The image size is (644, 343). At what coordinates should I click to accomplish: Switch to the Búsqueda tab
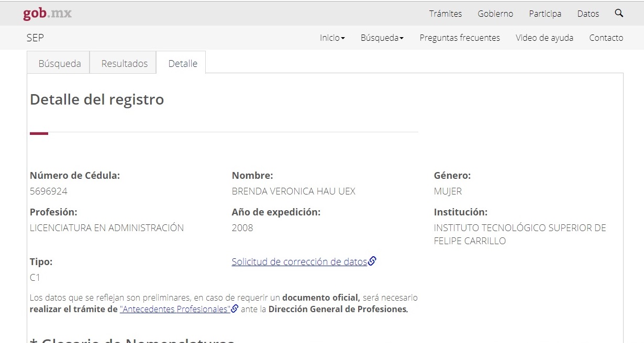click(60, 64)
